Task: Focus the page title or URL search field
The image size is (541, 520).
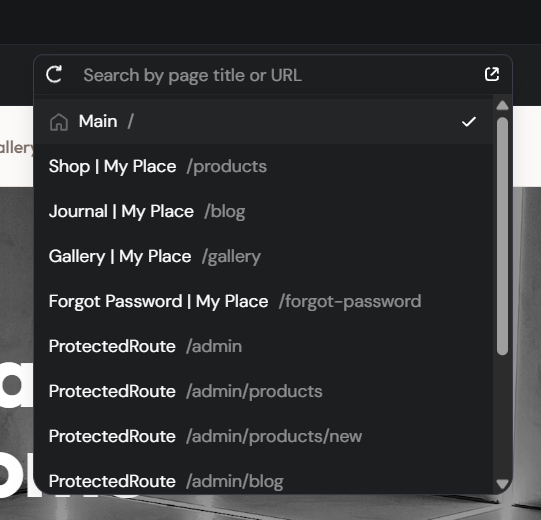Action: [276, 75]
